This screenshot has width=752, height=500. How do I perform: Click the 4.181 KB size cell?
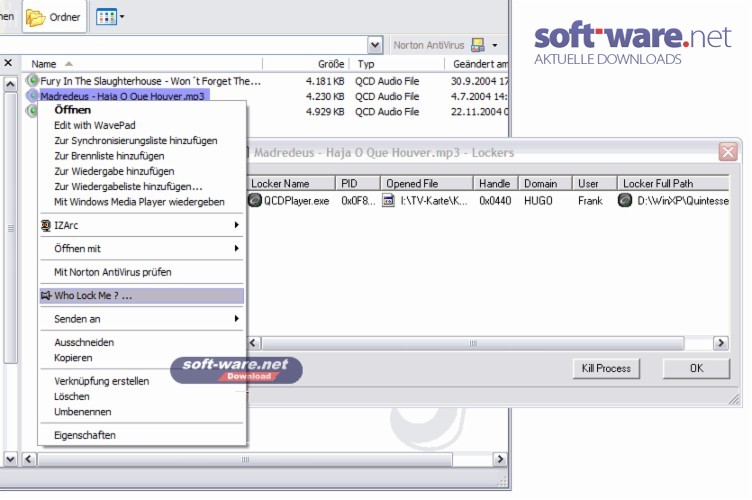click(325, 81)
